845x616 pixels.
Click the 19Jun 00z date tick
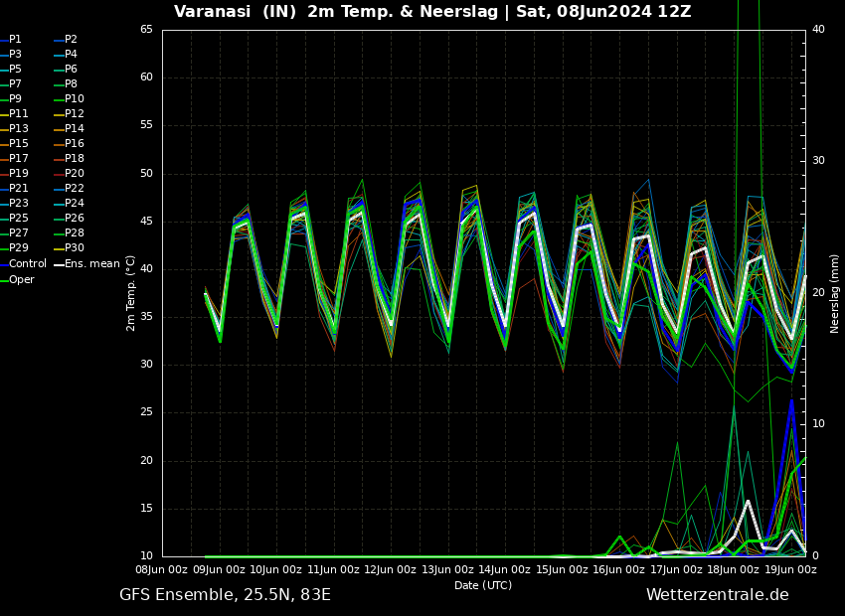click(x=790, y=570)
